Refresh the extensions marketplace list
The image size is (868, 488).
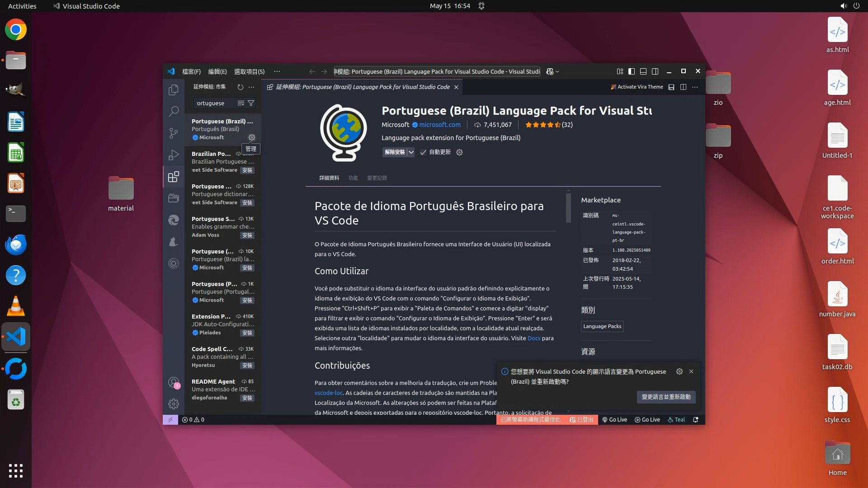pyautogui.click(x=241, y=87)
